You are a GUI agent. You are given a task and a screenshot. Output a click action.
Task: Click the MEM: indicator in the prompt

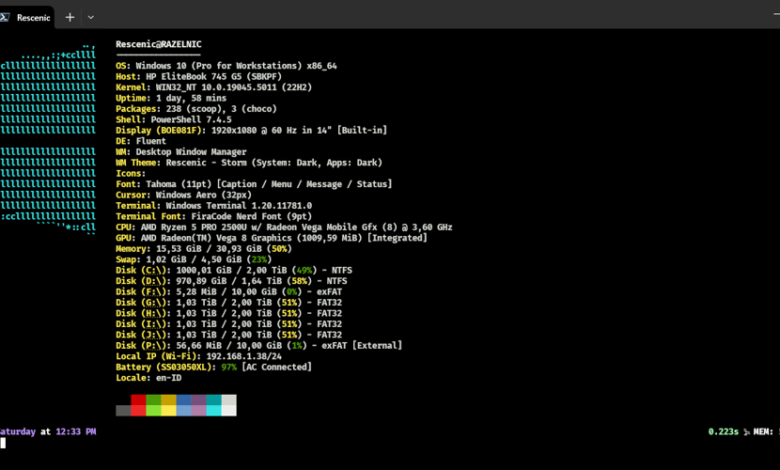[x=764, y=432]
